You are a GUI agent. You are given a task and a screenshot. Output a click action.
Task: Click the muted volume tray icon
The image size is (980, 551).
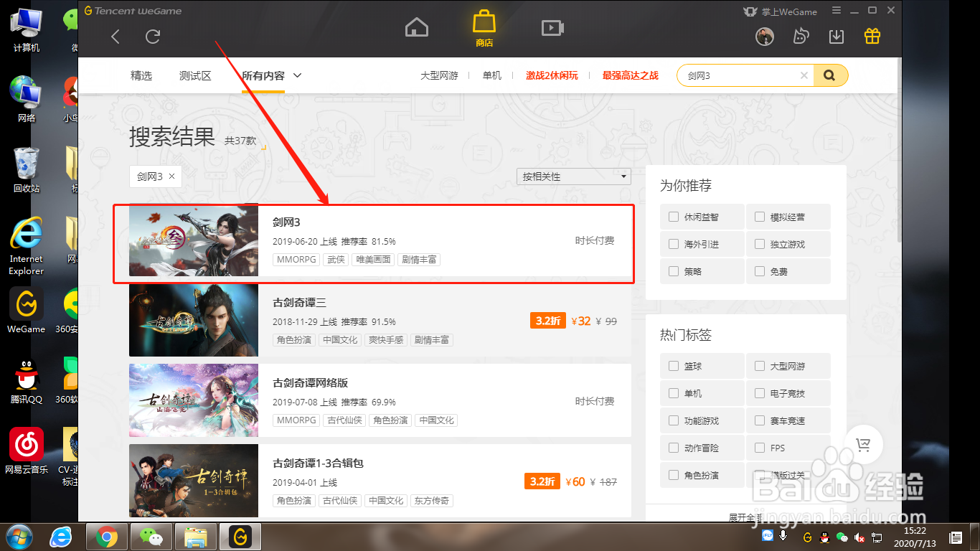[x=859, y=537]
